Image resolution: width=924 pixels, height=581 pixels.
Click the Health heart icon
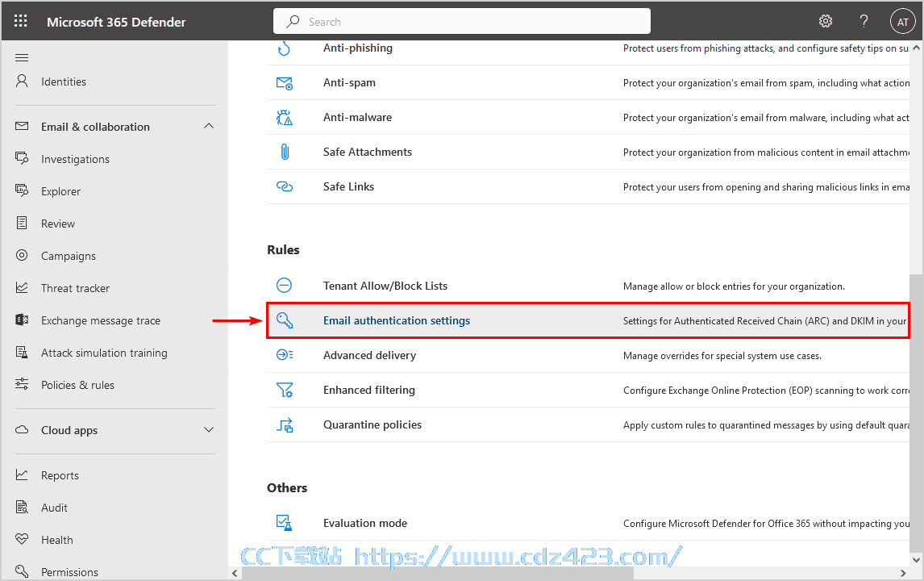coord(22,538)
